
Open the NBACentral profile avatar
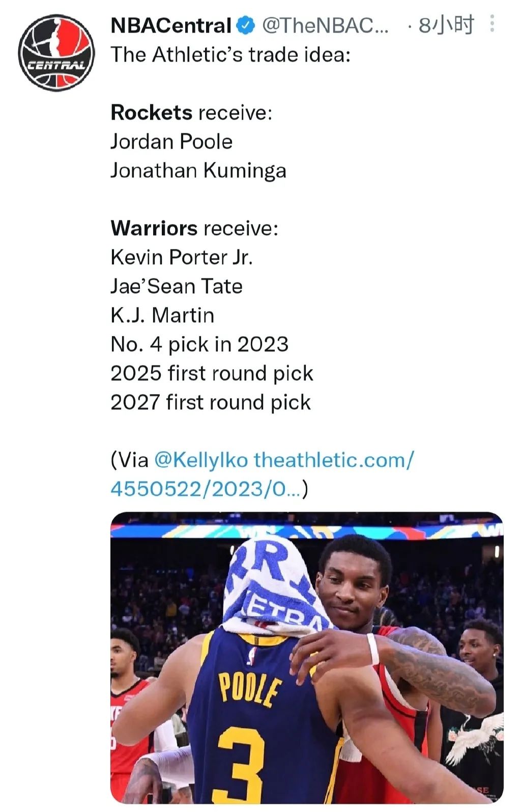pyautogui.click(x=56, y=53)
